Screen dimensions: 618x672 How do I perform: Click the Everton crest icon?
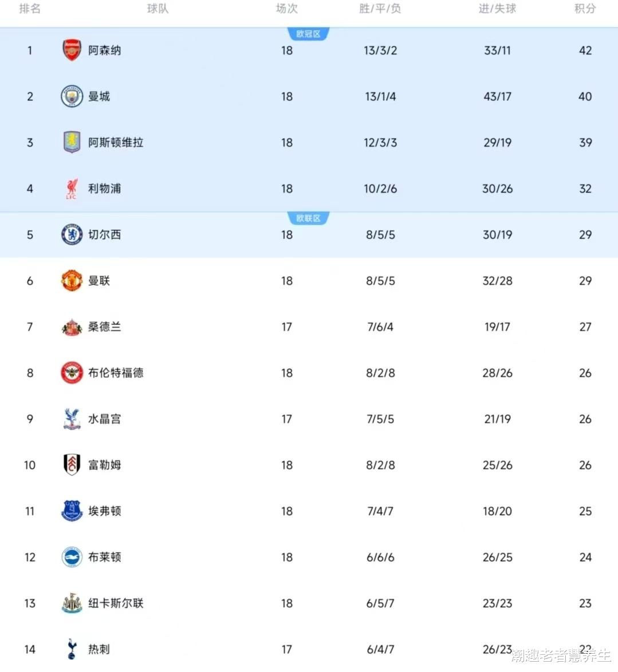pyautogui.click(x=72, y=511)
